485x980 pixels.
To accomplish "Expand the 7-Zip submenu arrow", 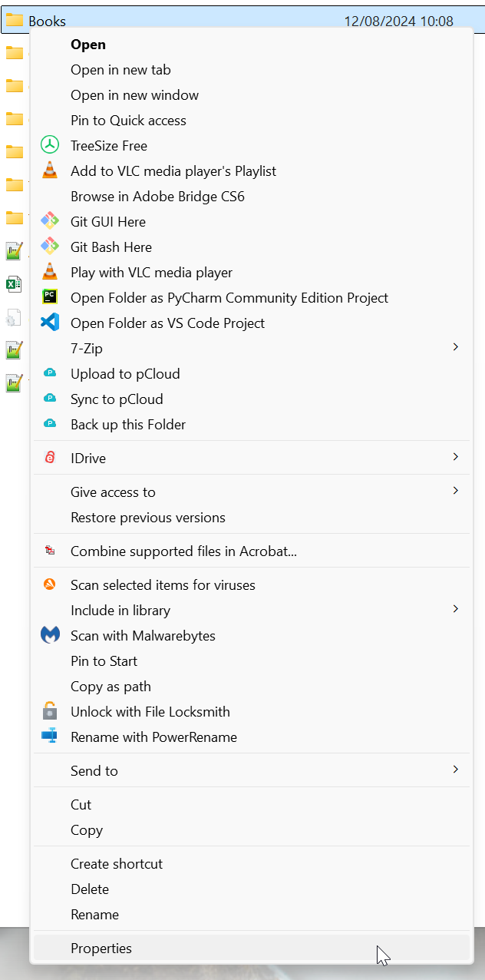I will pyautogui.click(x=455, y=348).
